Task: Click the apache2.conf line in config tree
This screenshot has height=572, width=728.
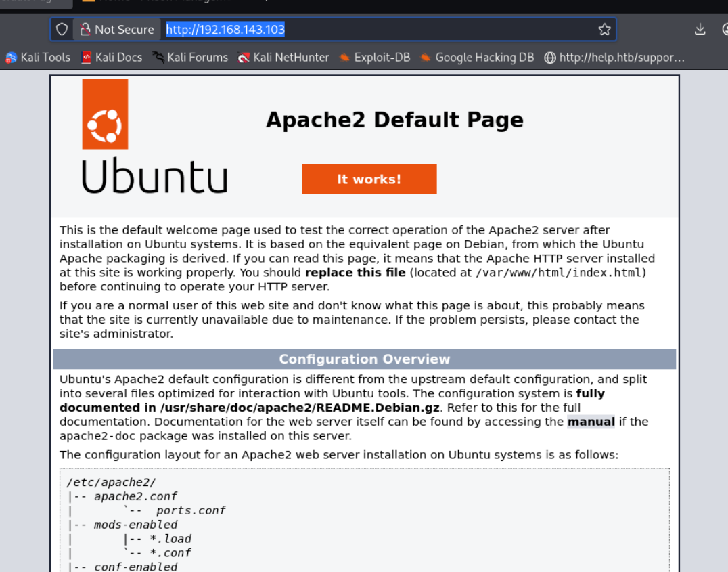Action: (x=135, y=496)
